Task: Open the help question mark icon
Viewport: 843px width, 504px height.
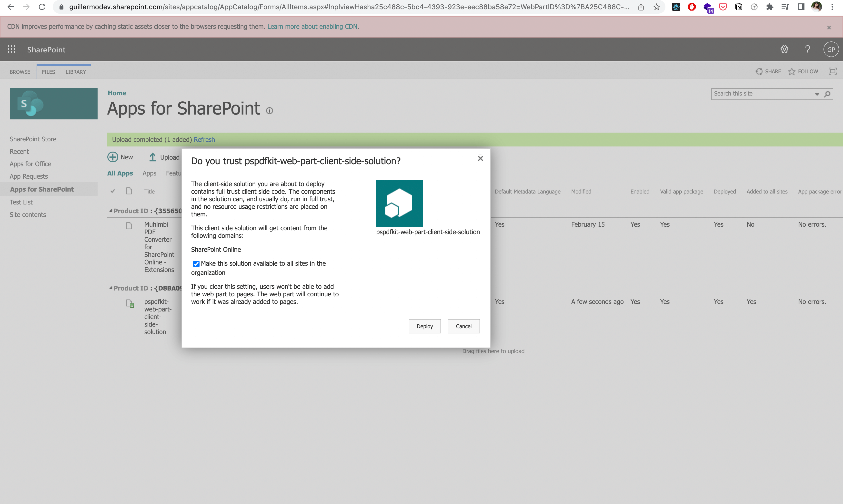Action: [808, 49]
